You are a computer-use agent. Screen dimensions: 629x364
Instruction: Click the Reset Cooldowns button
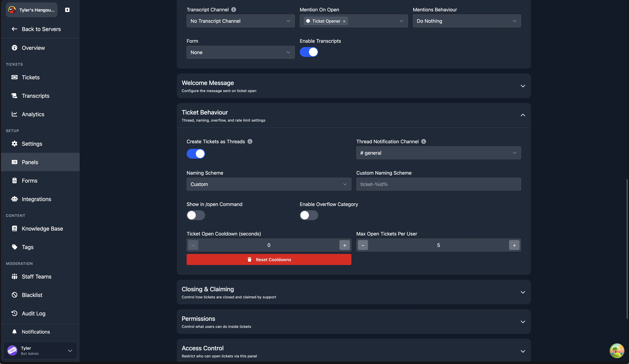(269, 260)
